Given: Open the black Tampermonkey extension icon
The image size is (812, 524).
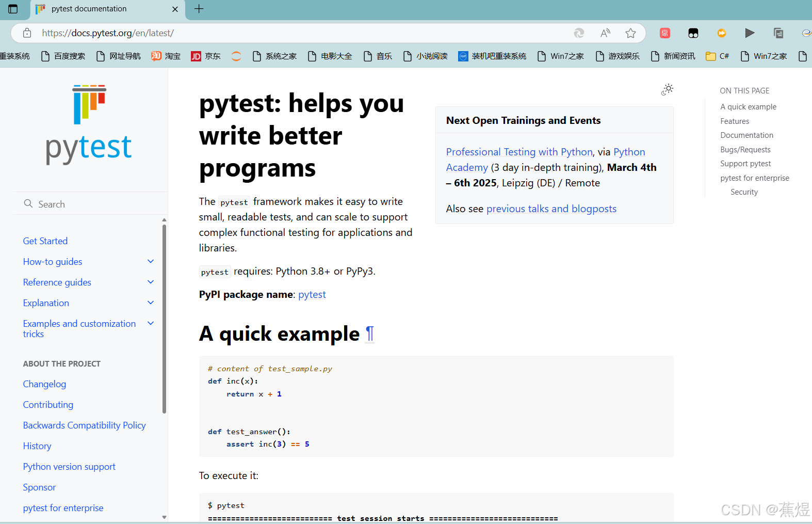Looking at the screenshot, I should [x=693, y=33].
